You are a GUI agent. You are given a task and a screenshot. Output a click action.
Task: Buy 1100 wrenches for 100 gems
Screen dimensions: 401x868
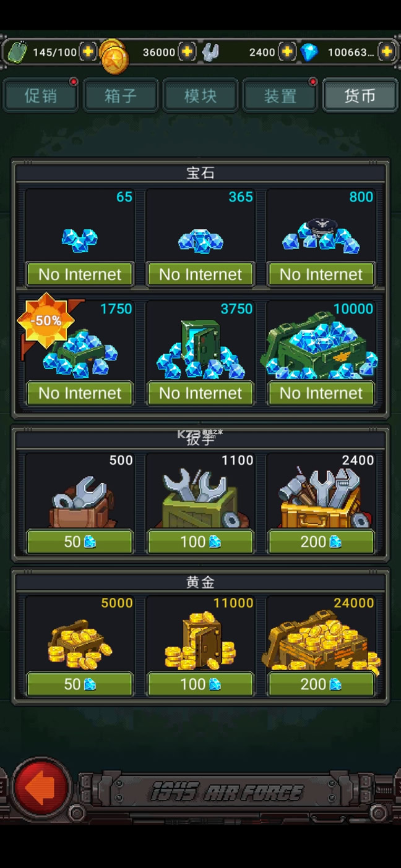click(200, 542)
